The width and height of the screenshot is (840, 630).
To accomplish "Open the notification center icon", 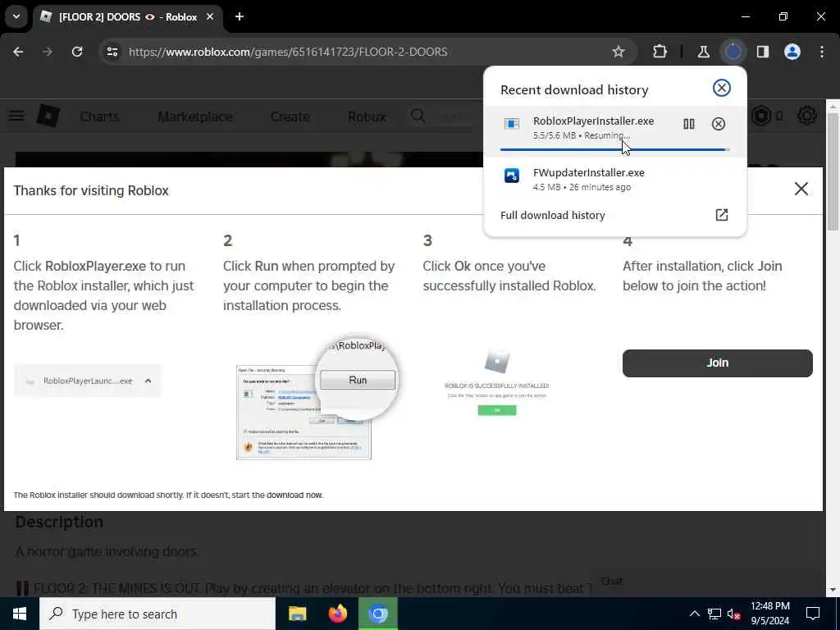I will point(813,614).
